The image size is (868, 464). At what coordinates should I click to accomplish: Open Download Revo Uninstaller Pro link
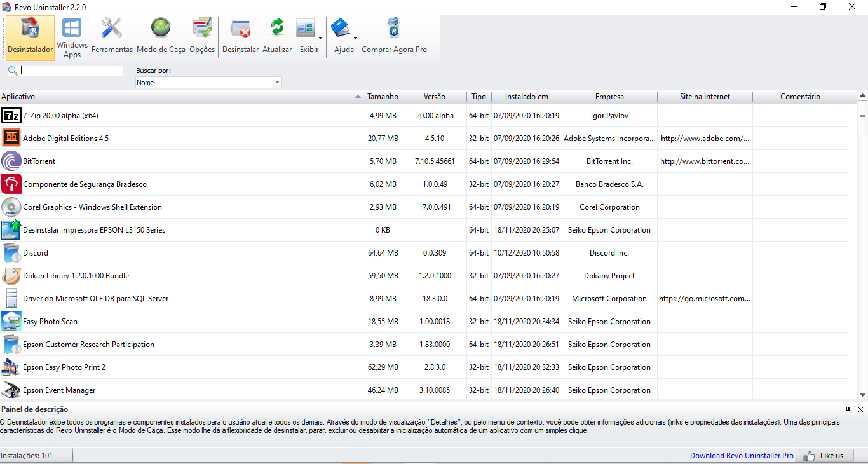742,456
